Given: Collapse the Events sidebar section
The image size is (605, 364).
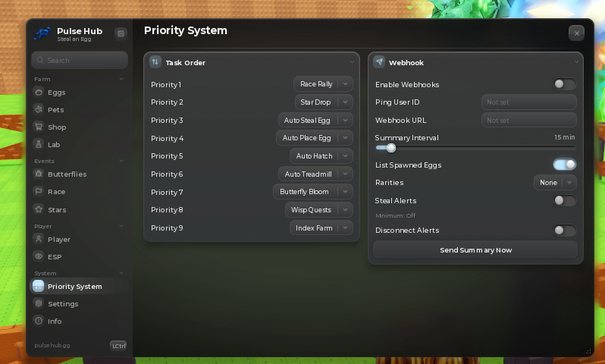Looking at the screenshot, I should [121, 161].
